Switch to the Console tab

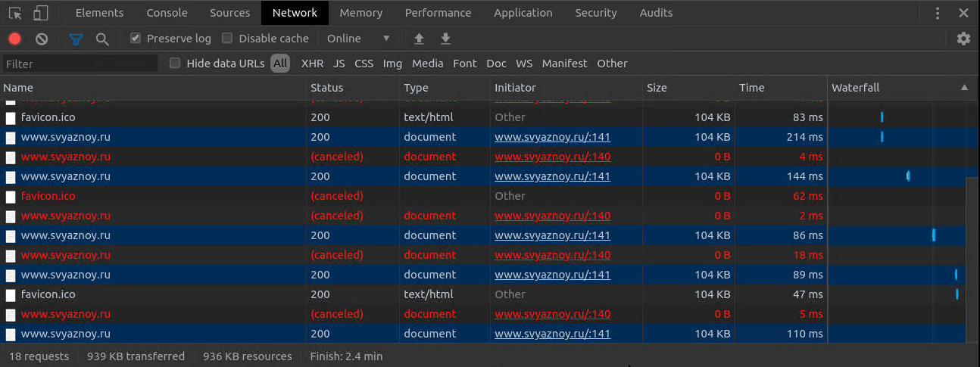pos(167,13)
